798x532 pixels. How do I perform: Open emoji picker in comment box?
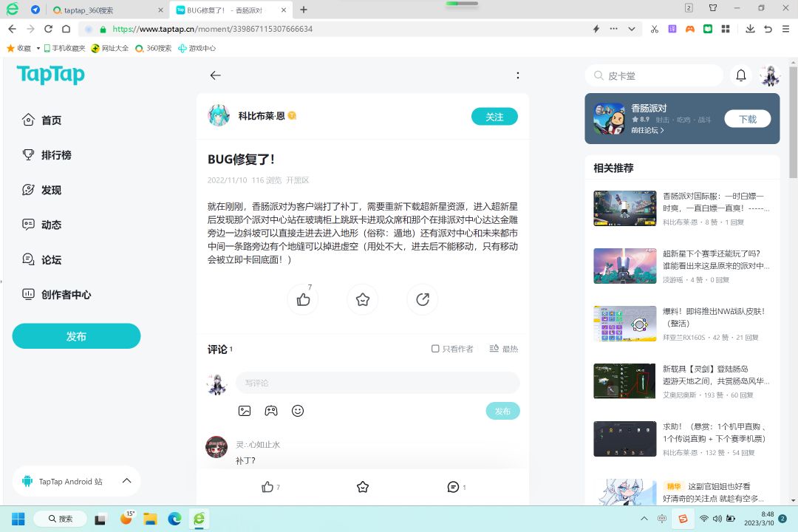(298, 411)
